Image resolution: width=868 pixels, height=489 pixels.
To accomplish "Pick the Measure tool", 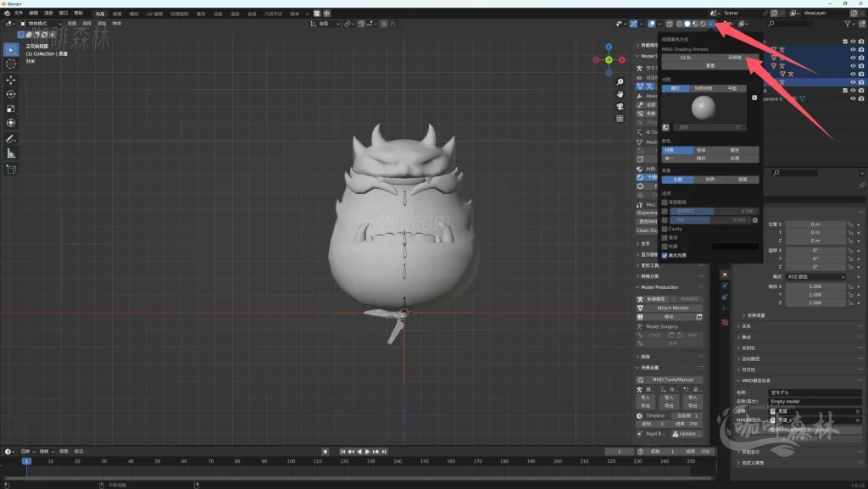I will tap(11, 153).
